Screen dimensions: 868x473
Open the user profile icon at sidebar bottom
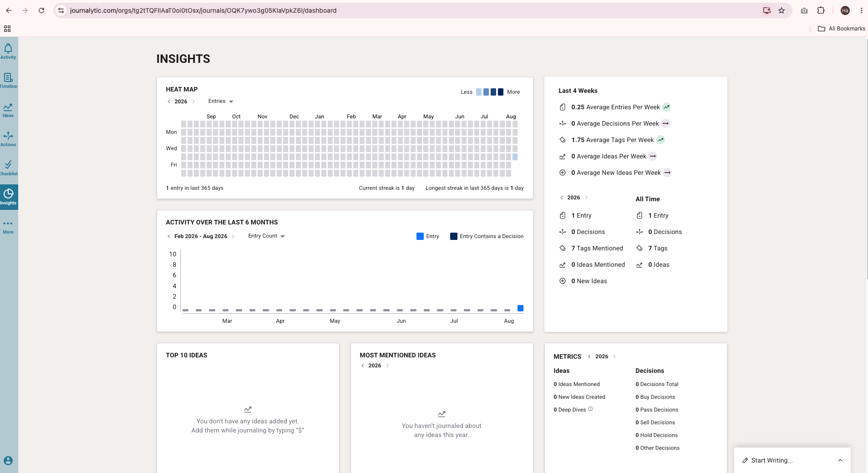click(8, 461)
